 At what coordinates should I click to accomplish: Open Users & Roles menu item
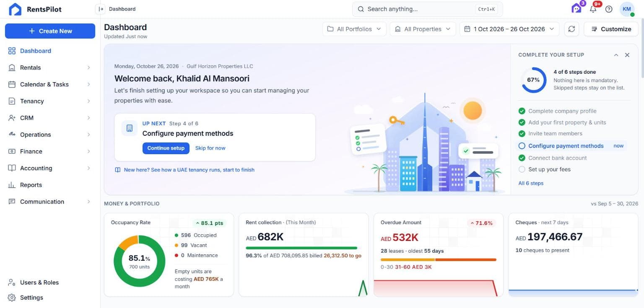50,282
